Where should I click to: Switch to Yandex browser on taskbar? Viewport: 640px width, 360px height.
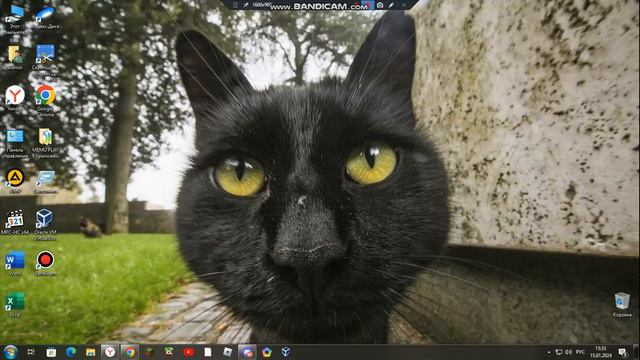tap(110, 352)
